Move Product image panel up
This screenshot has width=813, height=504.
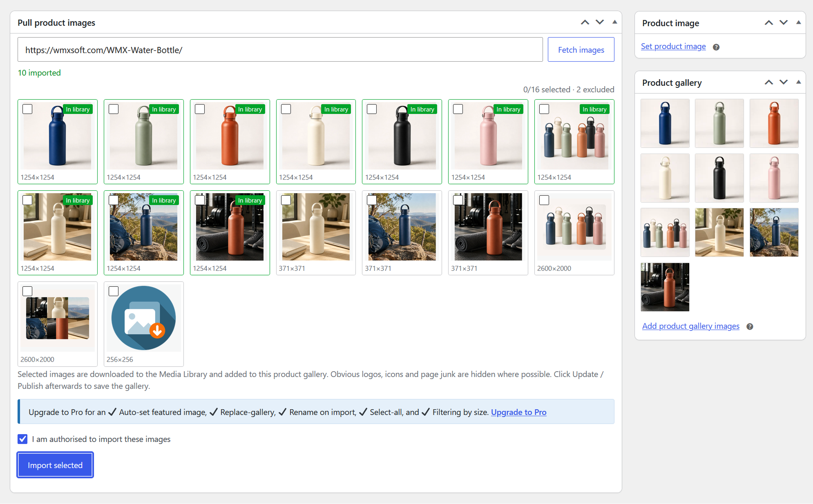(769, 23)
